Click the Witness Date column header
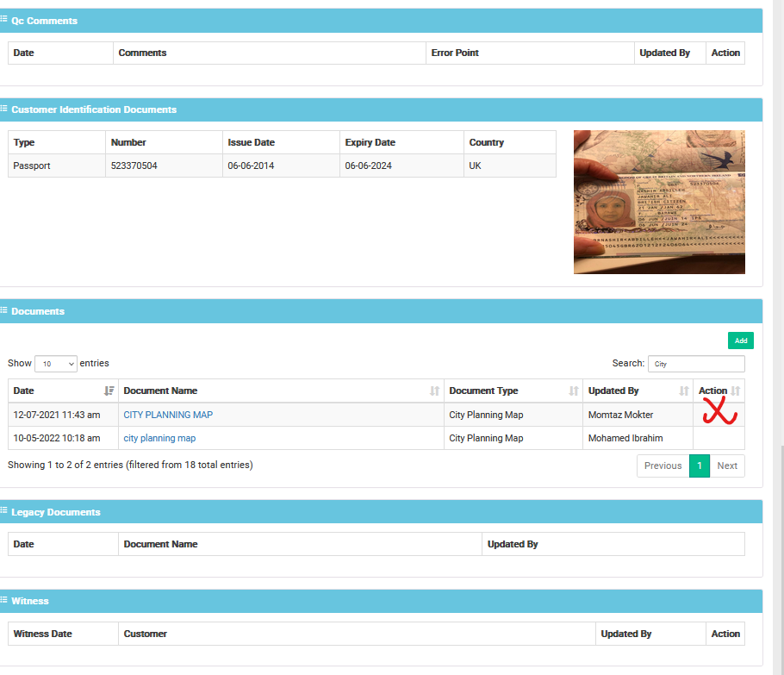This screenshot has height=675, width=784. (x=63, y=634)
